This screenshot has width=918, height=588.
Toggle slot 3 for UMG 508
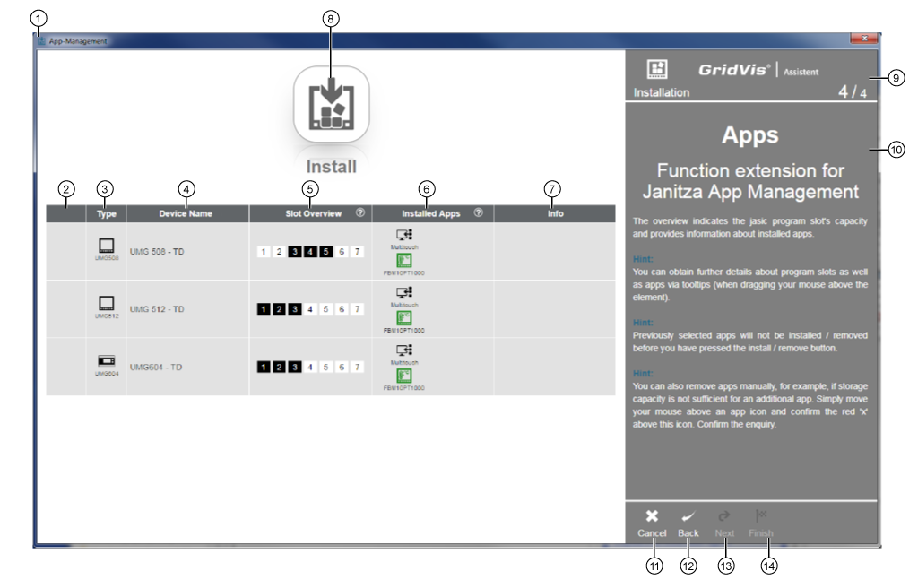296,253
